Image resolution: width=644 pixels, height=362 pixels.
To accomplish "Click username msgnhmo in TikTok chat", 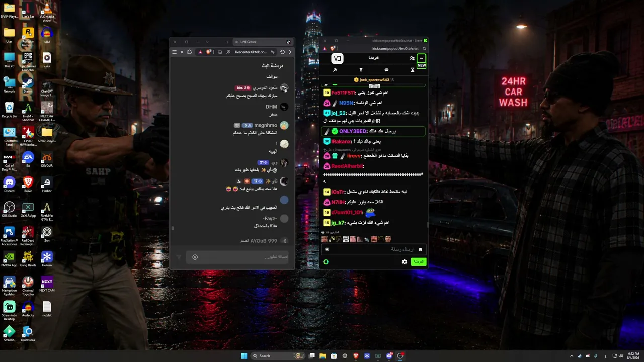I will 266,125.
